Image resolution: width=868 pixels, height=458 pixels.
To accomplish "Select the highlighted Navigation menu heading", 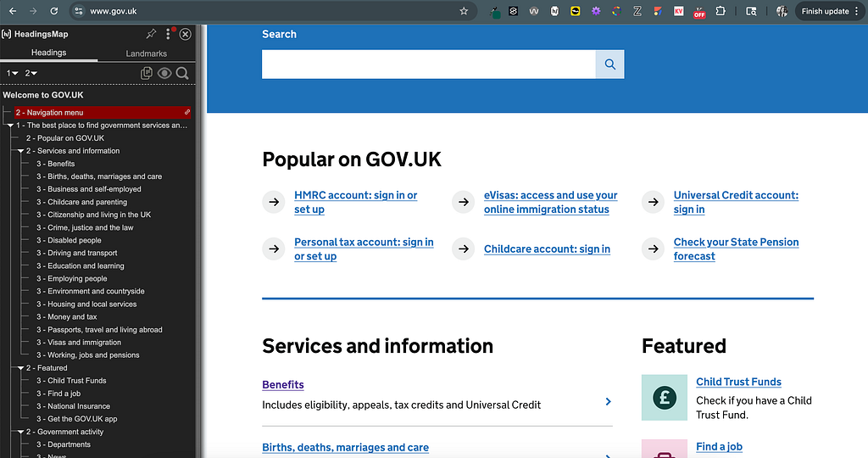I will click(103, 113).
